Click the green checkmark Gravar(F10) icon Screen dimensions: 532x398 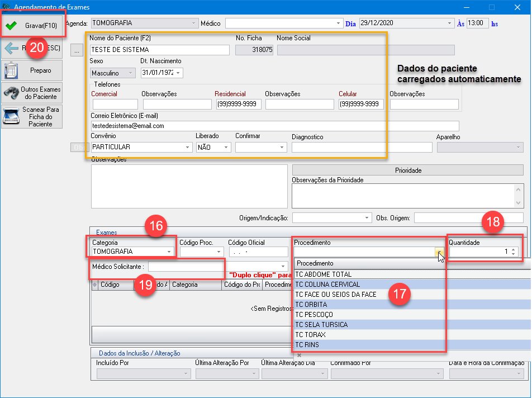(x=11, y=26)
